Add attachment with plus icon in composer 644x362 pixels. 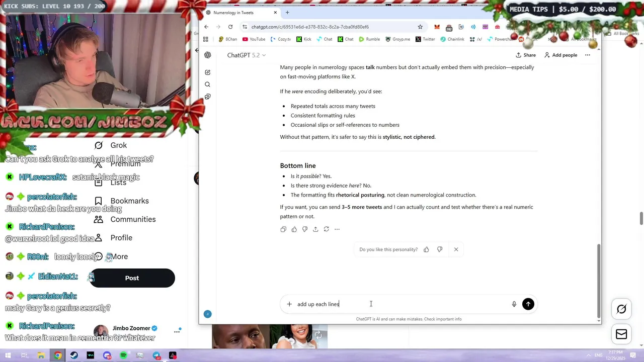coord(289,304)
